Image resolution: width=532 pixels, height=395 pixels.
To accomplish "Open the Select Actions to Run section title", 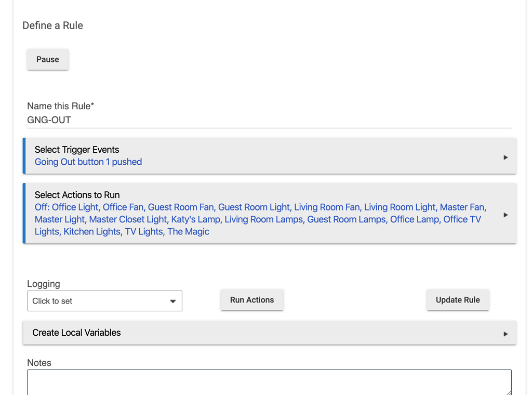I will pos(77,195).
